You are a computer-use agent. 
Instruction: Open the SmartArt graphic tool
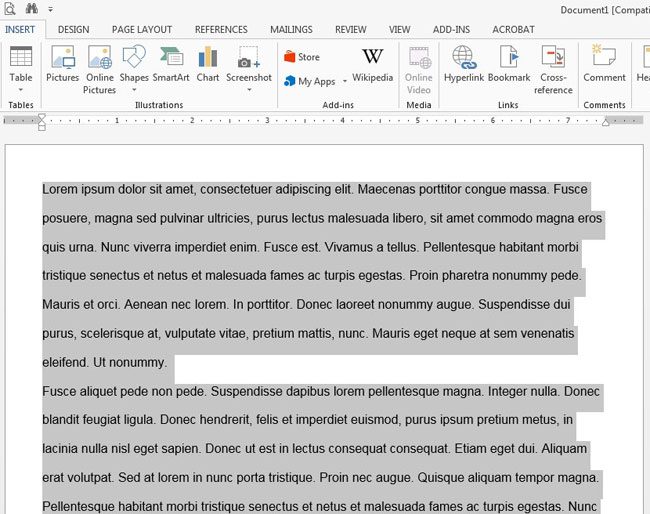[171, 64]
